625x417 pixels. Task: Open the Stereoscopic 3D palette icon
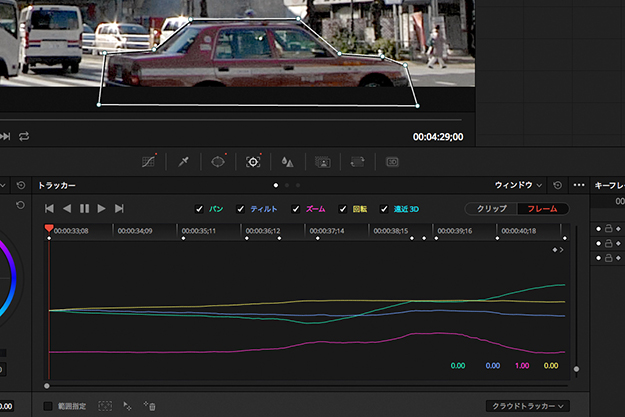[x=393, y=161]
